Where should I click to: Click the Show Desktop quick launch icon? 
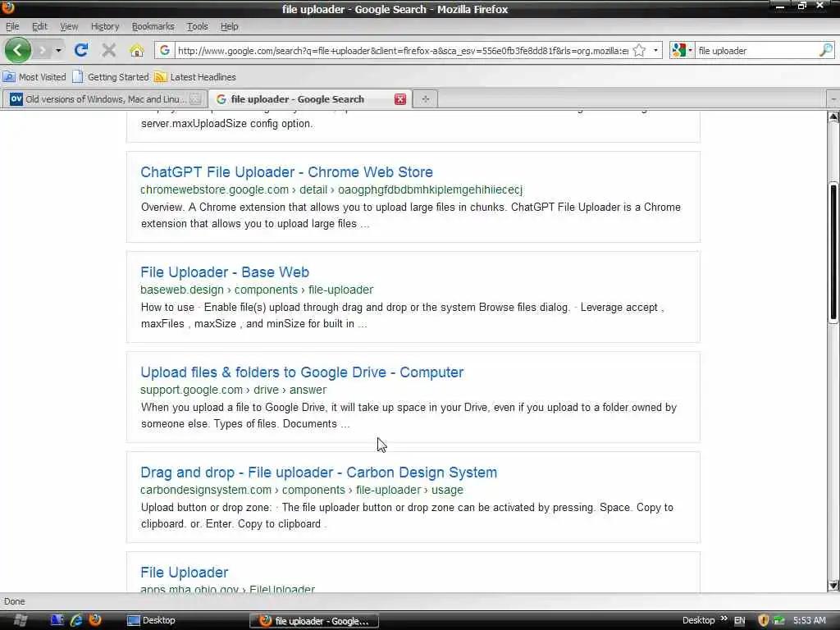[x=57, y=620]
